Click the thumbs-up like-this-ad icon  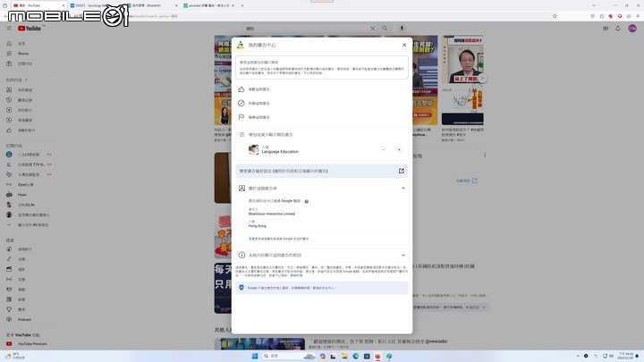(241, 89)
